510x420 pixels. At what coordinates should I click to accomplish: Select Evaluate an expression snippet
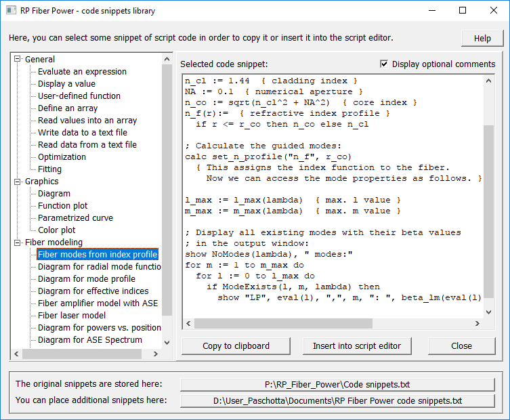coord(82,72)
